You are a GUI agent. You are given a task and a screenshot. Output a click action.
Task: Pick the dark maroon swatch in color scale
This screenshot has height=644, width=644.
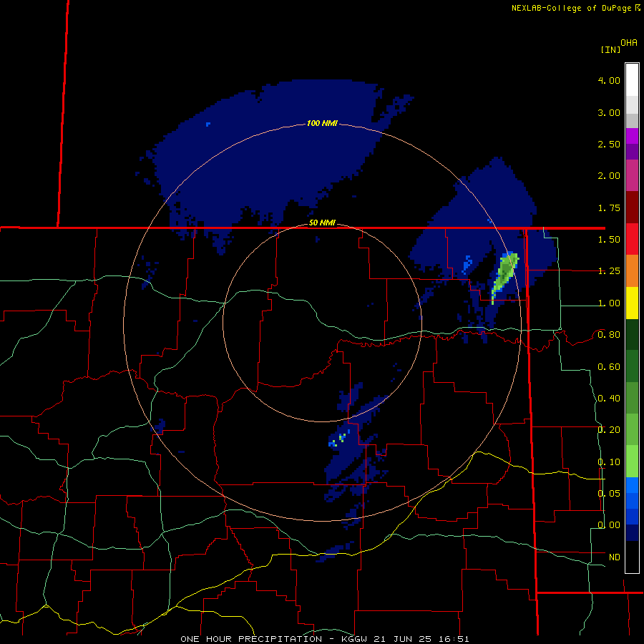click(632, 208)
